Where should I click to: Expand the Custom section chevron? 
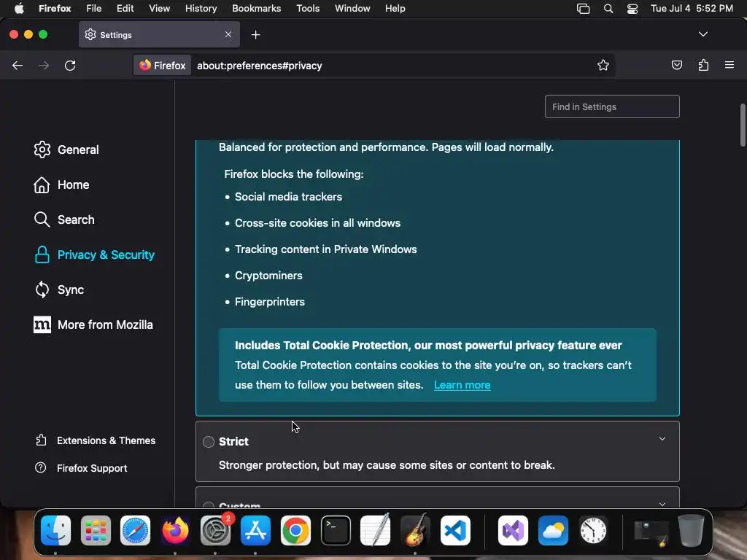662,504
